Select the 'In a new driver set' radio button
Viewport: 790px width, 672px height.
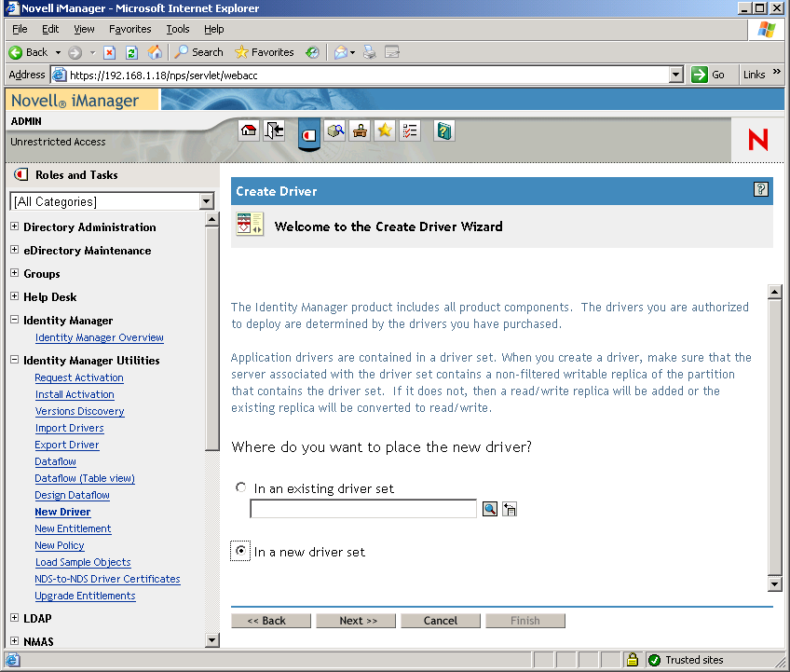click(x=240, y=551)
